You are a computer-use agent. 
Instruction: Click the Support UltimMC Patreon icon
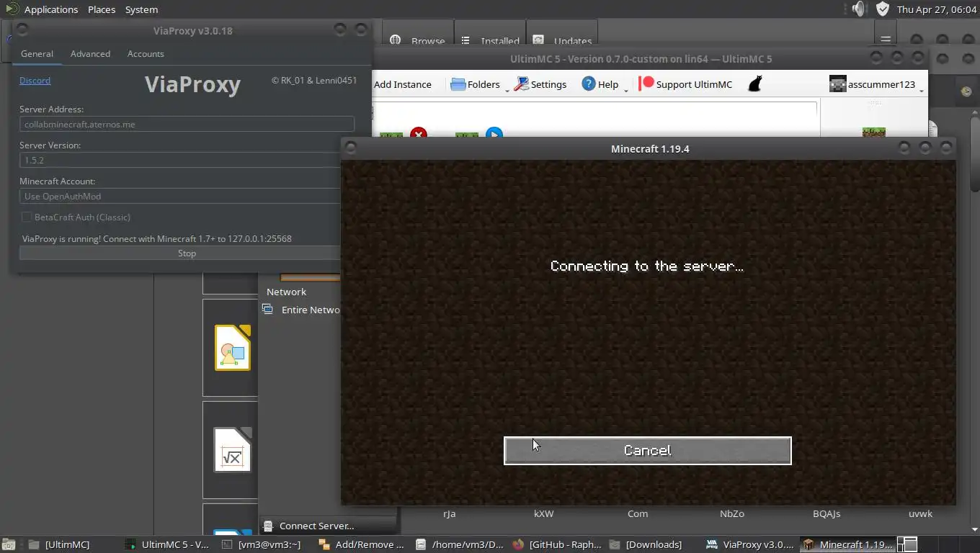click(x=646, y=84)
